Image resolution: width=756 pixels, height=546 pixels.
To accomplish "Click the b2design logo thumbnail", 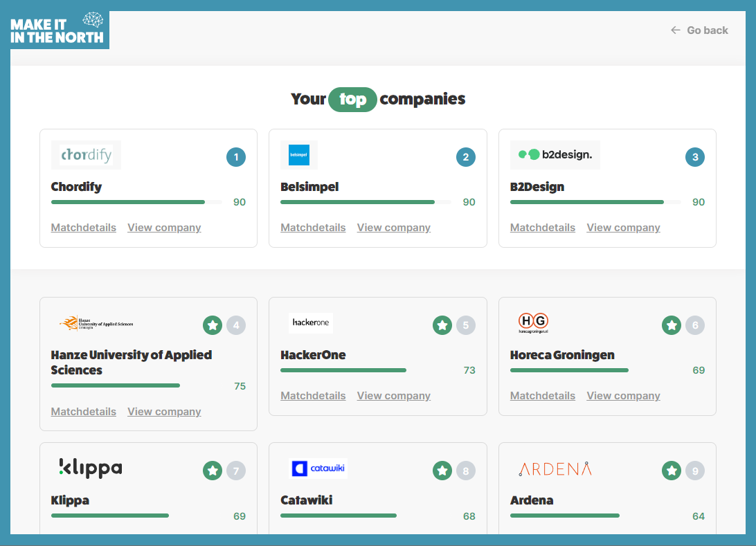I will coord(555,155).
